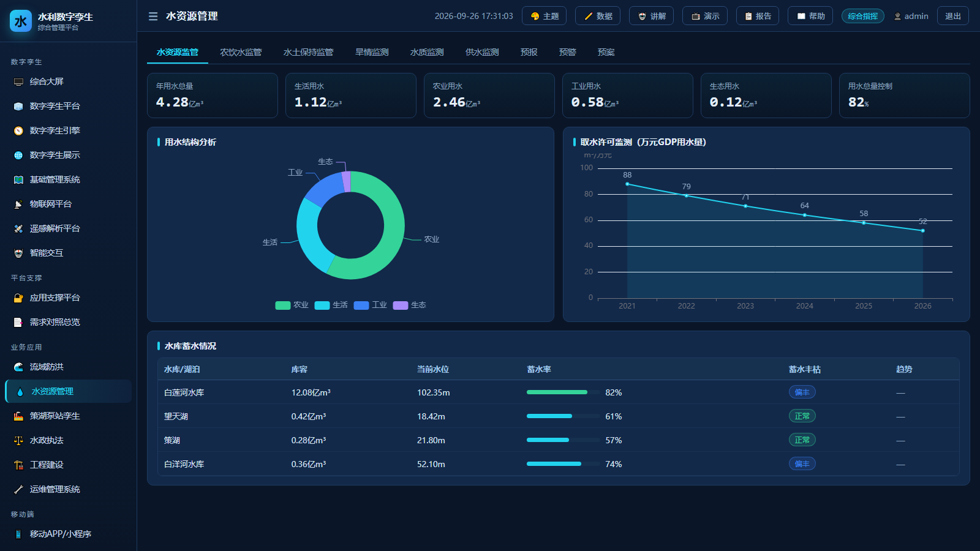The image size is (980, 551).
Task: Click the 演示 presentation button
Action: click(x=705, y=16)
